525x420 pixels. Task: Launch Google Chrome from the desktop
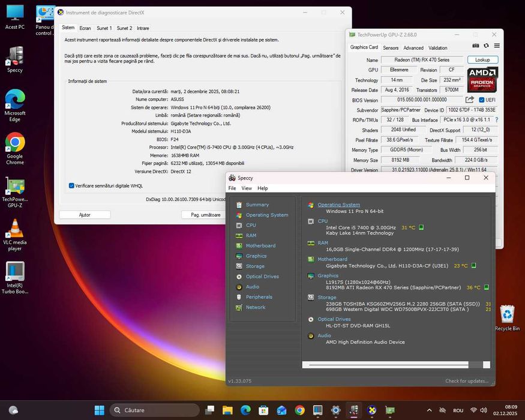click(15, 148)
